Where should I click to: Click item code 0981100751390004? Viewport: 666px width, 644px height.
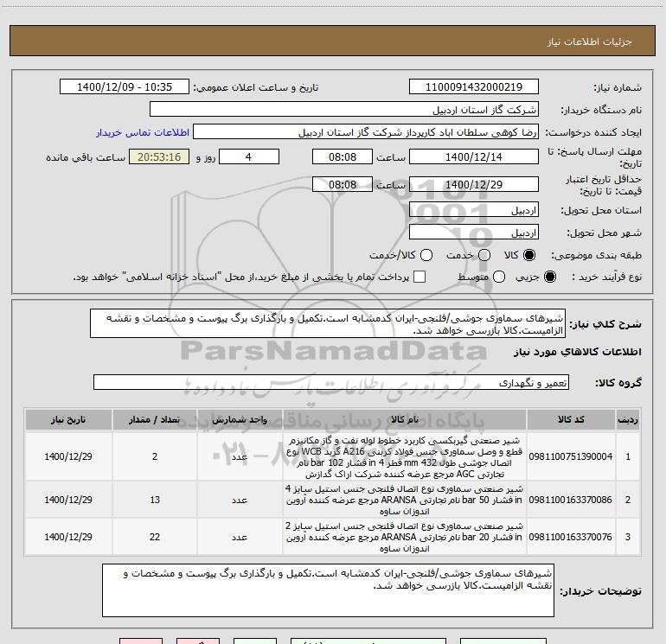(571, 456)
